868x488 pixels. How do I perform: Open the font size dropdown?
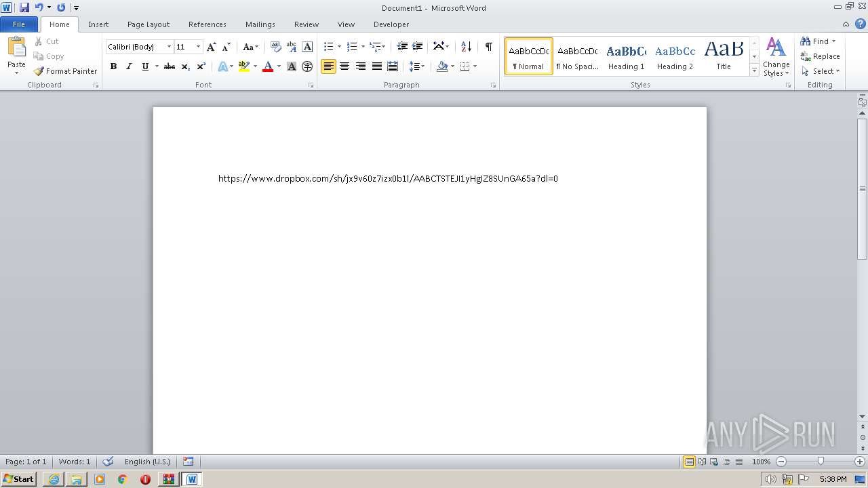point(198,47)
